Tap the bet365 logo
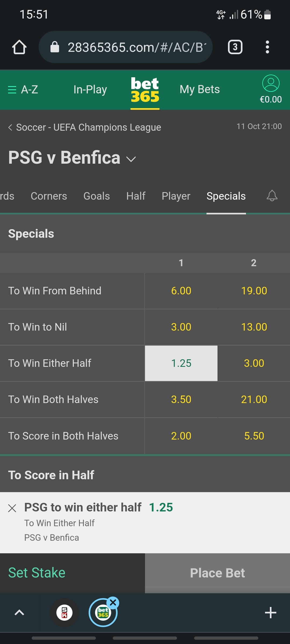 pos(145,90)
